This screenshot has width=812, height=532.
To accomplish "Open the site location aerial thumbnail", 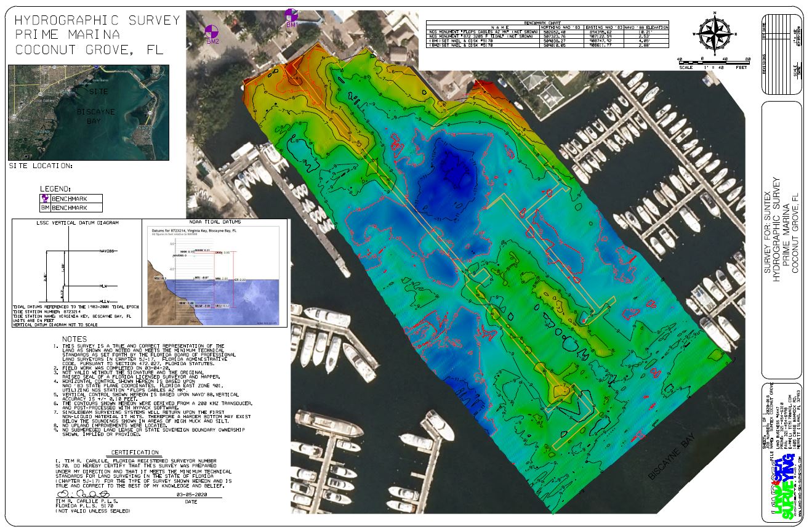I will pyautogui.click(x=88, y=112).
